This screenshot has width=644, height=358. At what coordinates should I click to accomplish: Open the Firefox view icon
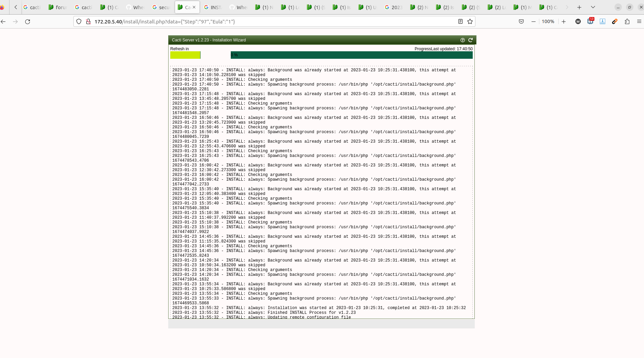2,7
